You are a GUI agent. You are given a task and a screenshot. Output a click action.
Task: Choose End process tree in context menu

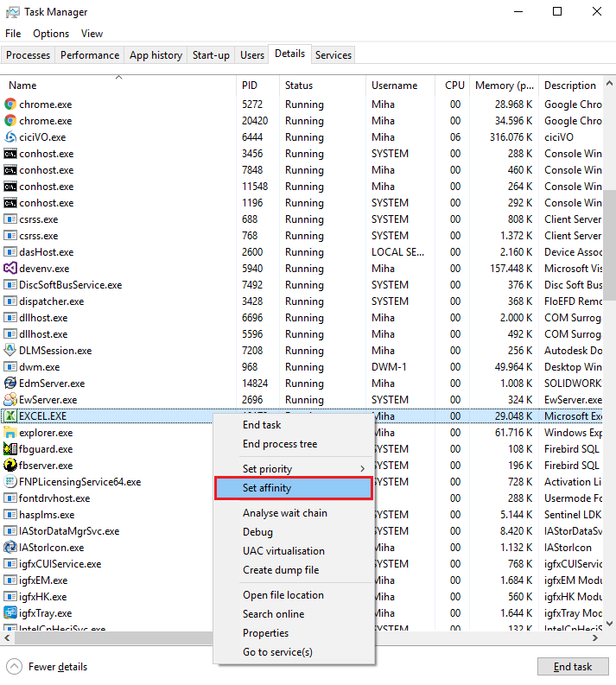(x=280, y=444)
